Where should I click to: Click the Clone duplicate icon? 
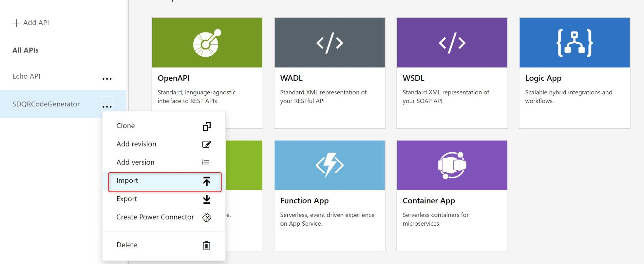point(207,126)
